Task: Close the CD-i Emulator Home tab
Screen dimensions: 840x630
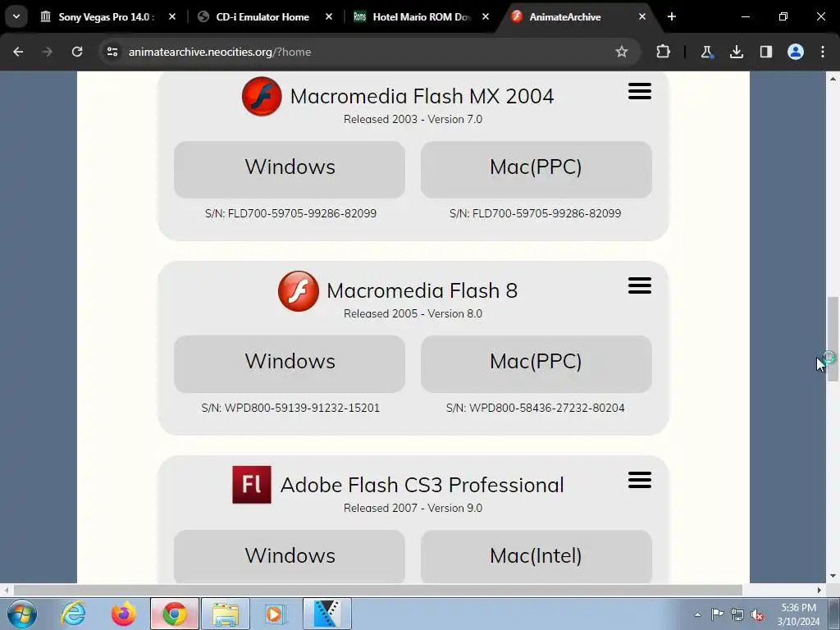Action: tap(329, 17)
